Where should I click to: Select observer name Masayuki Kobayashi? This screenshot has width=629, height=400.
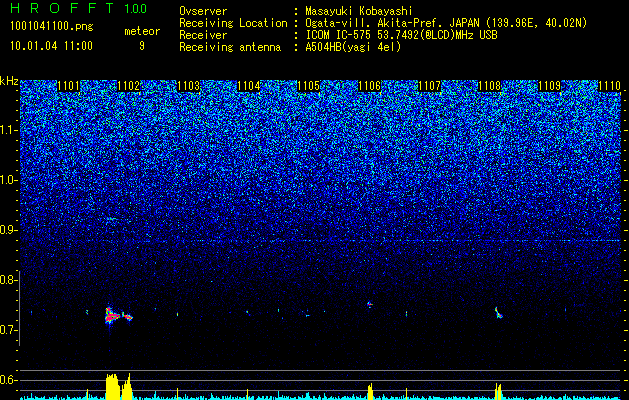pos(359,11)
